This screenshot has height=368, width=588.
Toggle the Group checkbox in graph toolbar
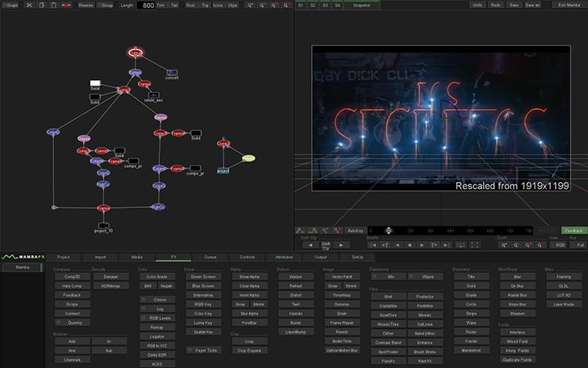click(x=100, y=5)
